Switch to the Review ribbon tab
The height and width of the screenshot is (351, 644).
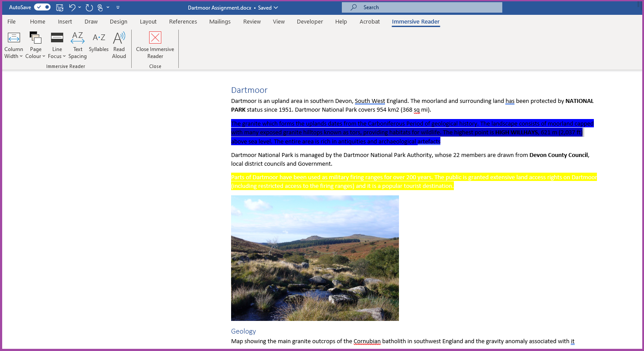pos(252,21)
